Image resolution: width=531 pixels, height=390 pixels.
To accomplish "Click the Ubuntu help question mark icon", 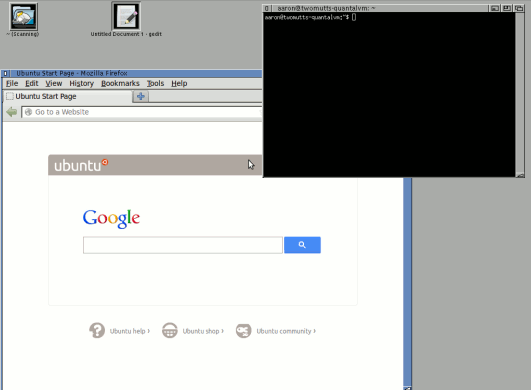I will pos(97,330).
